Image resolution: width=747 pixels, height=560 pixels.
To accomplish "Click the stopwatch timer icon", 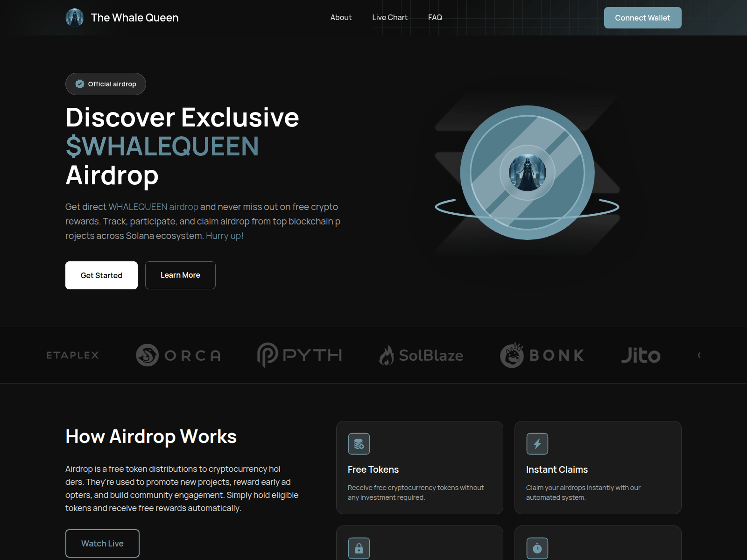I will click(537, 548).
